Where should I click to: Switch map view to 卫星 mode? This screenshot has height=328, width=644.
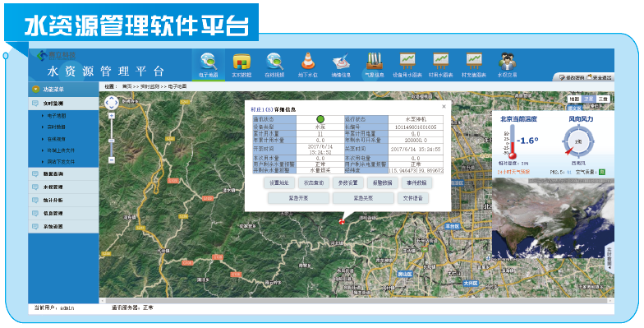coord(588,99)
